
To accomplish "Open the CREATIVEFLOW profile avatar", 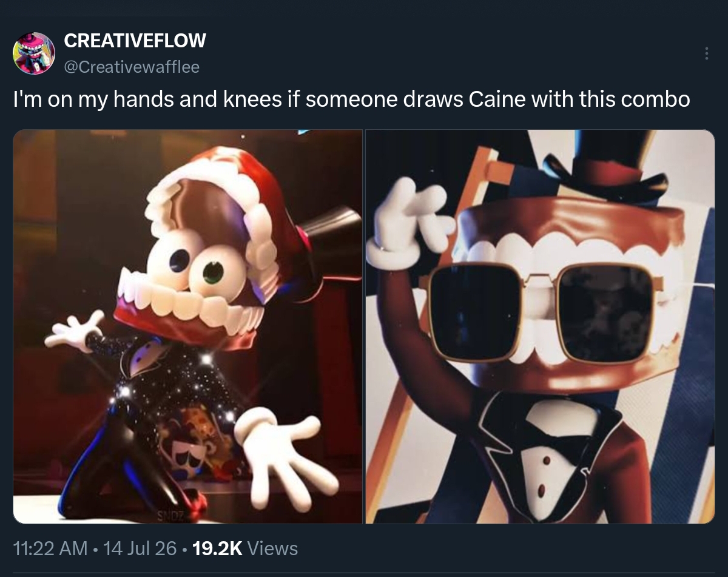I will tap(33, 53).
